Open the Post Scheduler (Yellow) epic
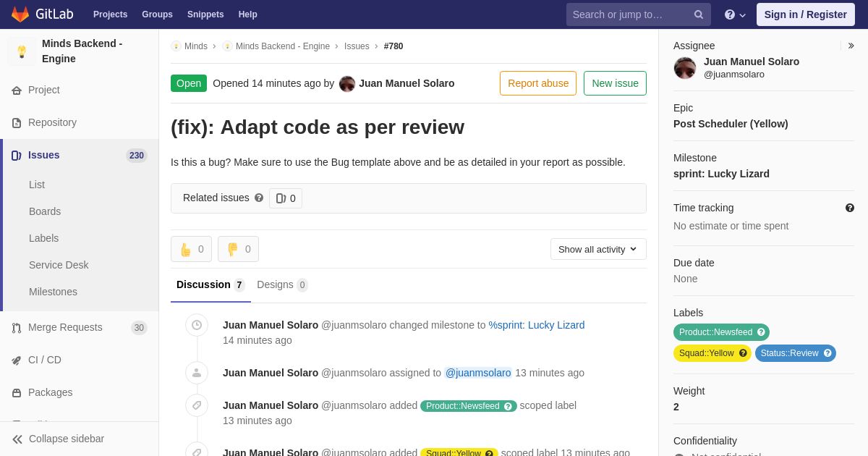The height and width of the screenshot is (456, 868). tap(731, 124)
